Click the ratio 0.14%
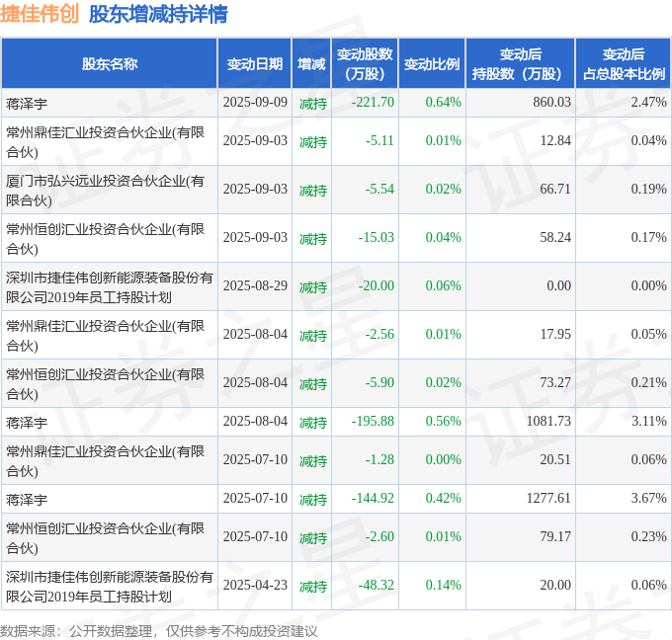Image resolution: width=672 pixels, height=640 pixels. pos(443,585)
